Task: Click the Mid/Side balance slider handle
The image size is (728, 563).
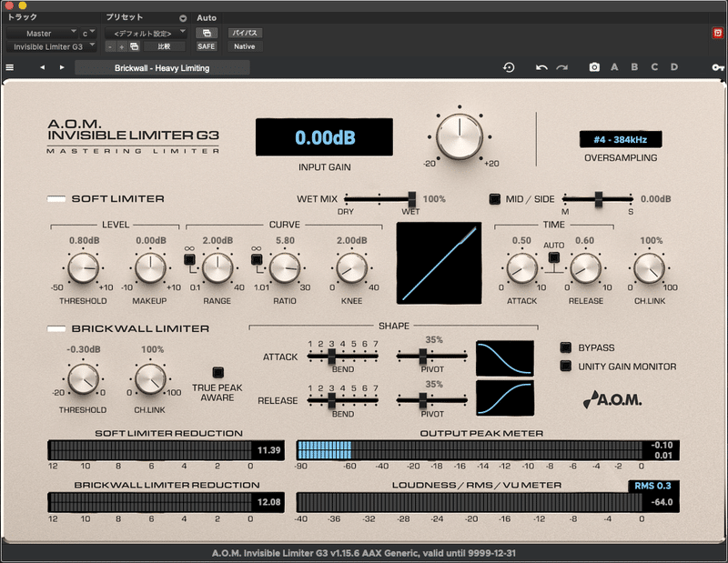Action: click(599, 199)
